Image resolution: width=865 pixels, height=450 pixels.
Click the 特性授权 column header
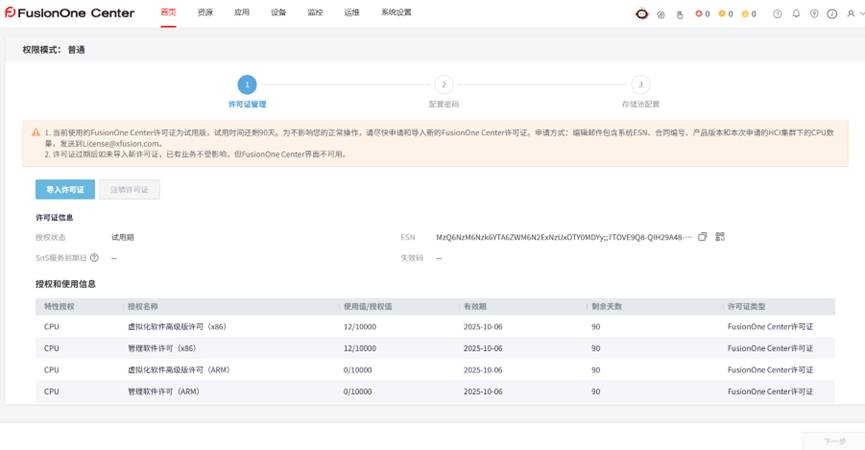click(59, 306)
